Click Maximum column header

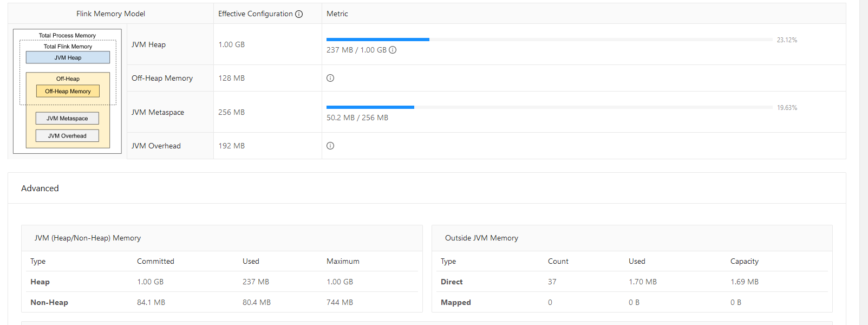point(343,261)
